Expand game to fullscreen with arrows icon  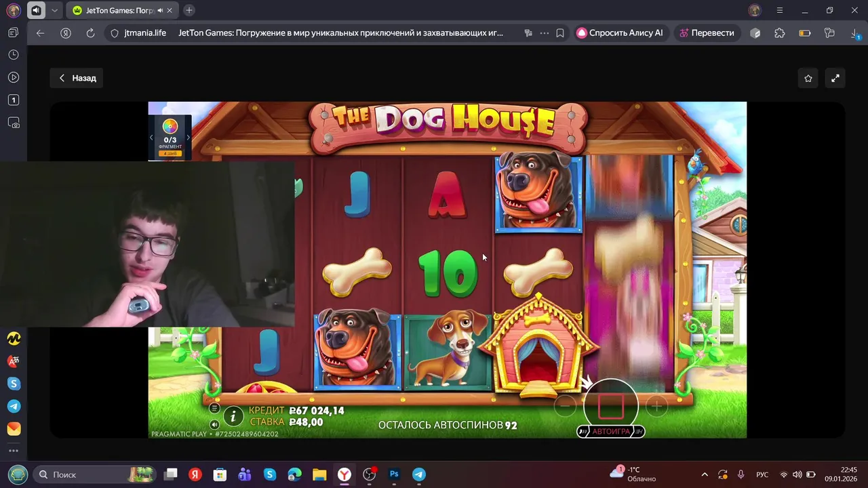tap(835, 78)
